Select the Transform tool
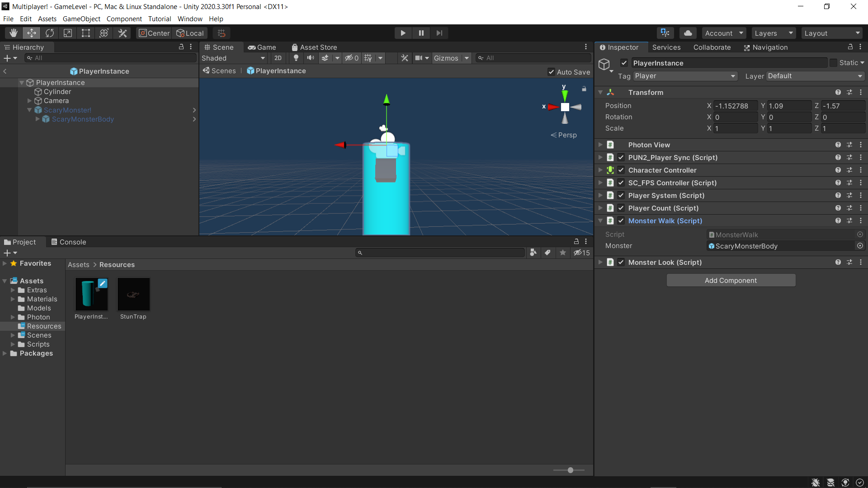The height and width of the screenshot is (488, 868). click(x=104, y=33)
